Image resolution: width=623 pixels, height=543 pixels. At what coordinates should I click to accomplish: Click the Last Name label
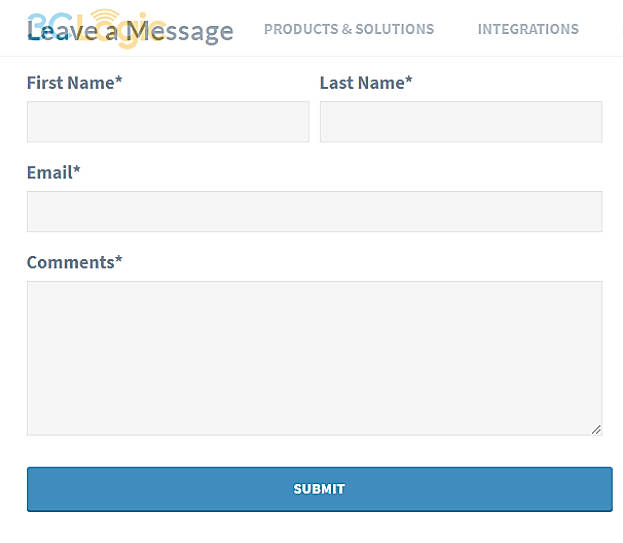[x=361, y=83]
